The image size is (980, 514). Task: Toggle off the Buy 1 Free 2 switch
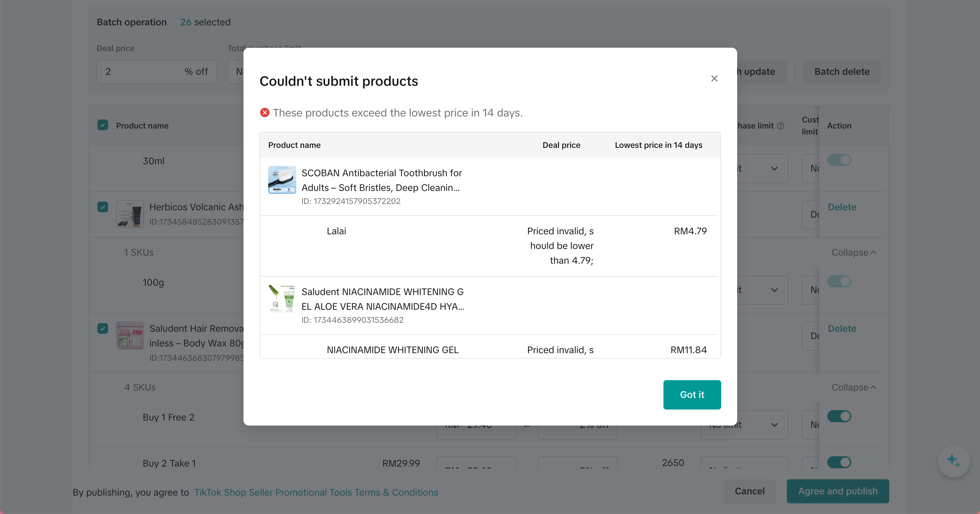click(839, 416)
